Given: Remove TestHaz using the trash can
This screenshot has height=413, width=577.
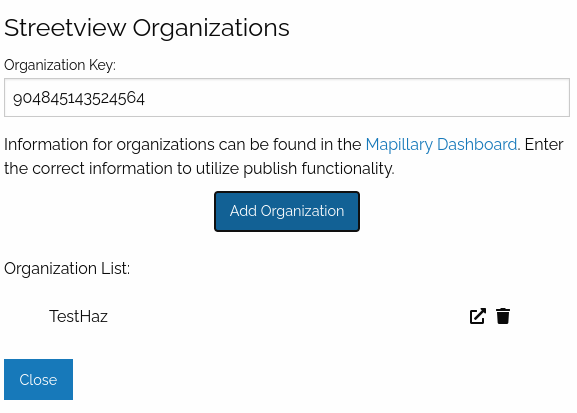Looking at the screenshot, I should [503, 316].
